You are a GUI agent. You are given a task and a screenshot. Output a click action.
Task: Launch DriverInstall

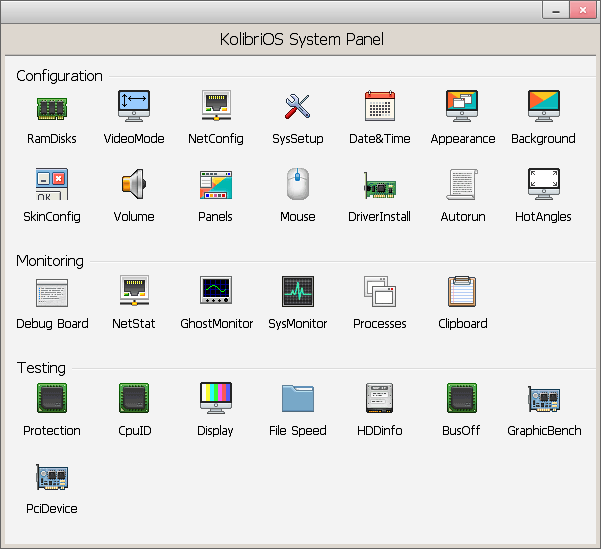pyautogui.click(x=380, y=184)
